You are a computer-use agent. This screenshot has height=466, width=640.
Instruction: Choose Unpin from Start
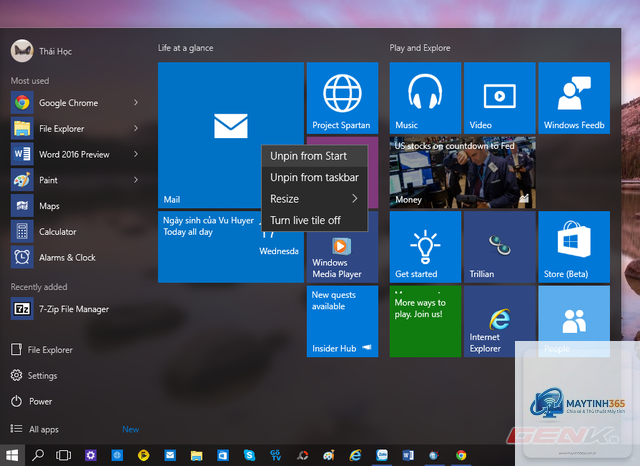pos(314,156)
